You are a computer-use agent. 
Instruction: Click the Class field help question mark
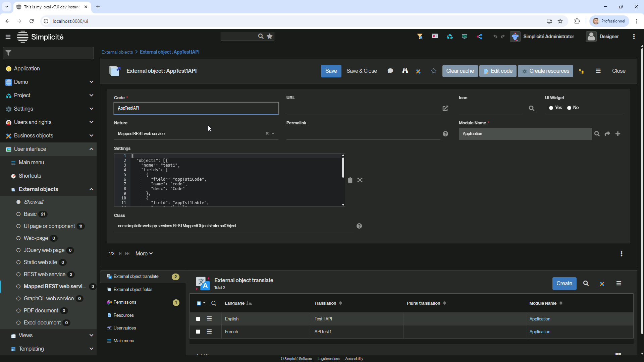pos(359,226)
